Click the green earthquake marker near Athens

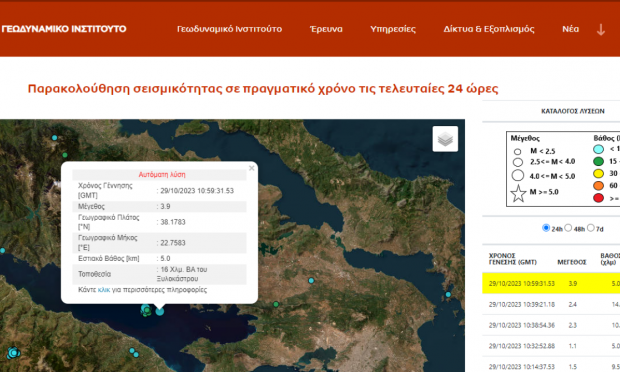(x=276, y=304)
